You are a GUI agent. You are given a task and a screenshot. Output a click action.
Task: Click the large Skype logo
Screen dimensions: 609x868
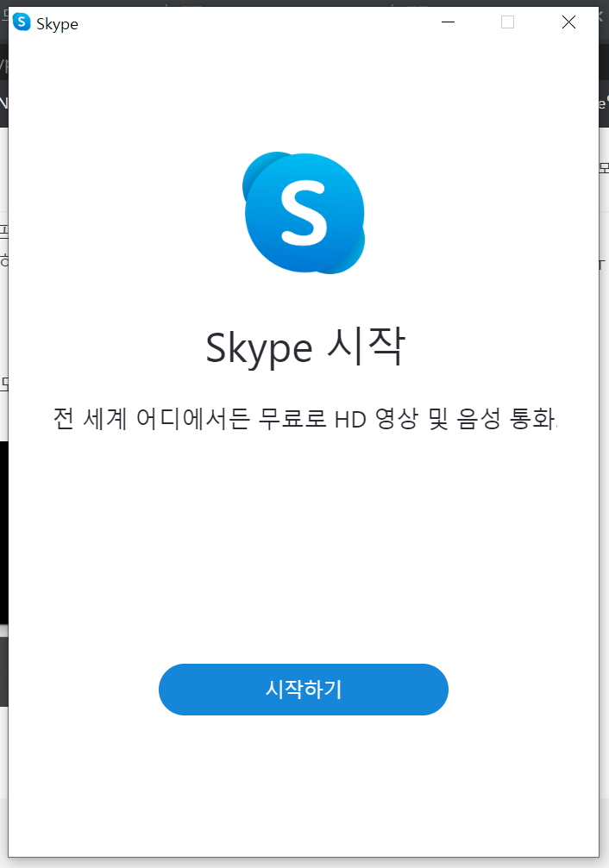(x=304, y=213)
